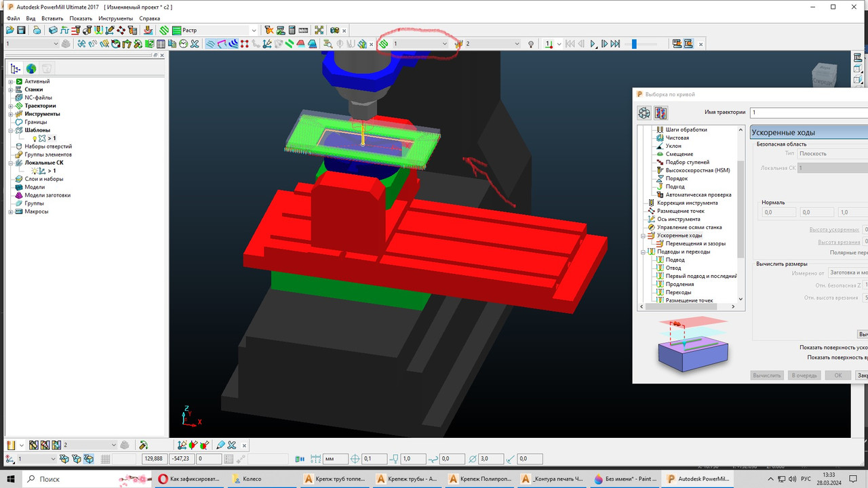Click the Вычислить button in dialog
This screenshot has width=868, height=488.
[767, 375]
